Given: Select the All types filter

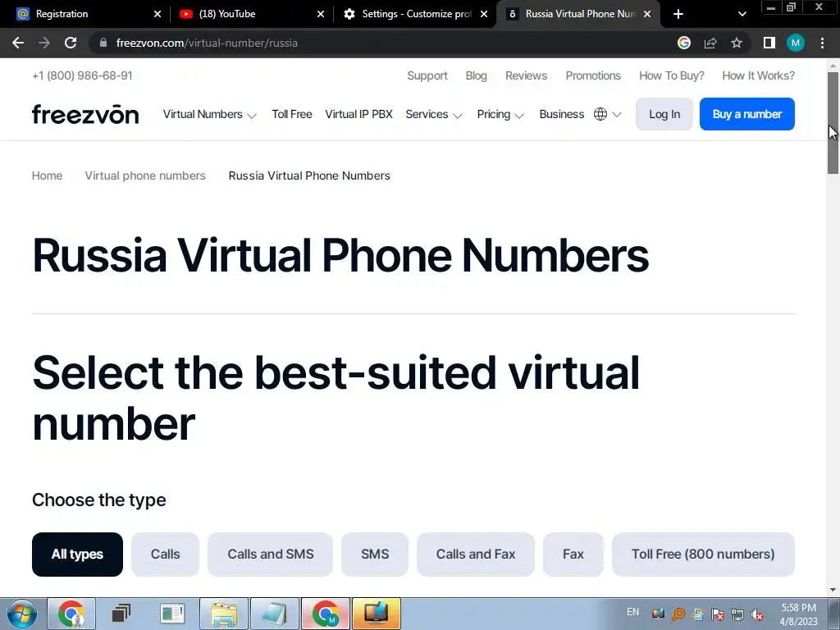Looking at the screenshot, I should pos(77,555).
